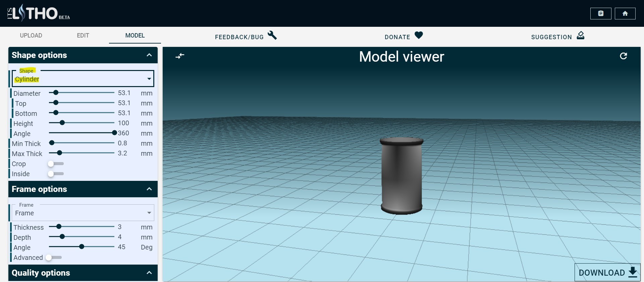Click the Quality options heading text
This screenshot has height=282, width=644.
click(x=41, y=273)
